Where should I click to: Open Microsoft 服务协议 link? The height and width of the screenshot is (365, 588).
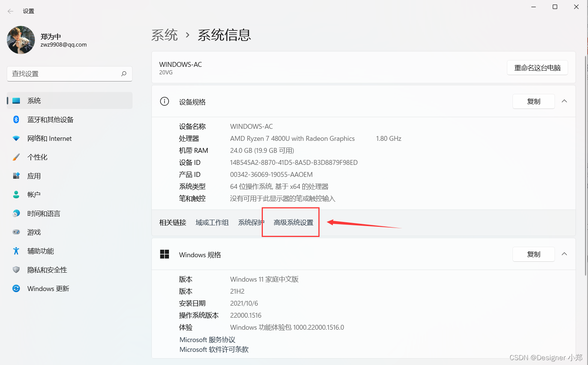coord(207,340)
